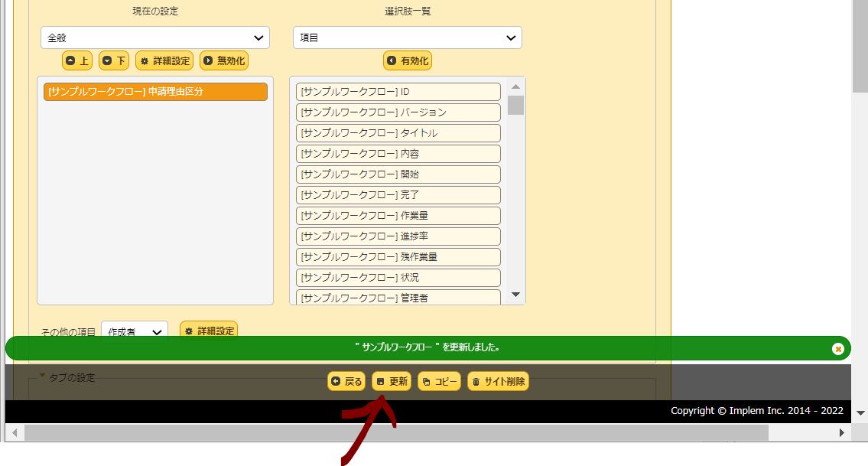Screen dimensions: 868x466
Task: Open 詳細設定 above the current settings list
Action: [164, 60]
